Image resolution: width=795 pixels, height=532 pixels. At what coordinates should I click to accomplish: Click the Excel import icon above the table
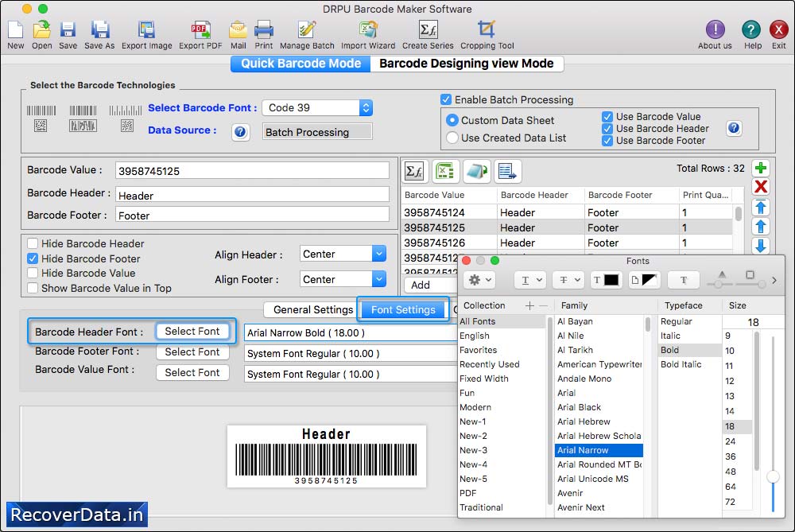click(446, 172)
